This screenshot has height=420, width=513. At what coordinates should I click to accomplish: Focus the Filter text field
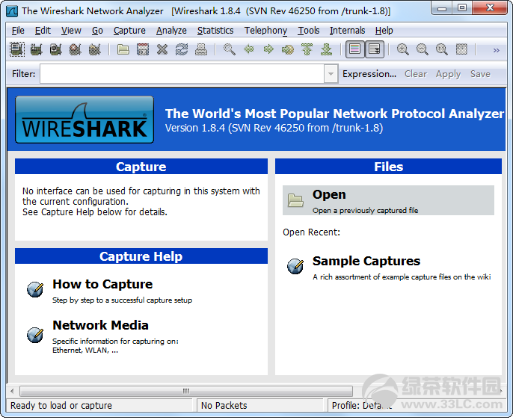182,74
